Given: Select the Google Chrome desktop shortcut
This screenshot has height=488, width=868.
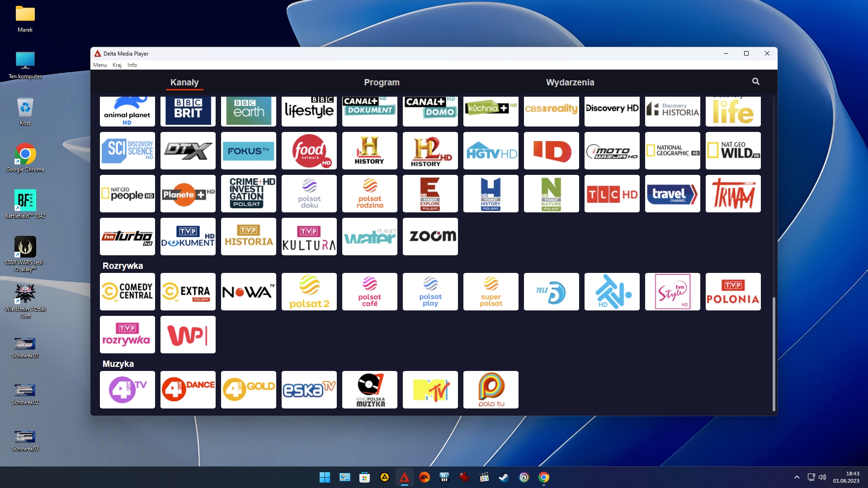Looking at the screenshot, I should point(25,158).
